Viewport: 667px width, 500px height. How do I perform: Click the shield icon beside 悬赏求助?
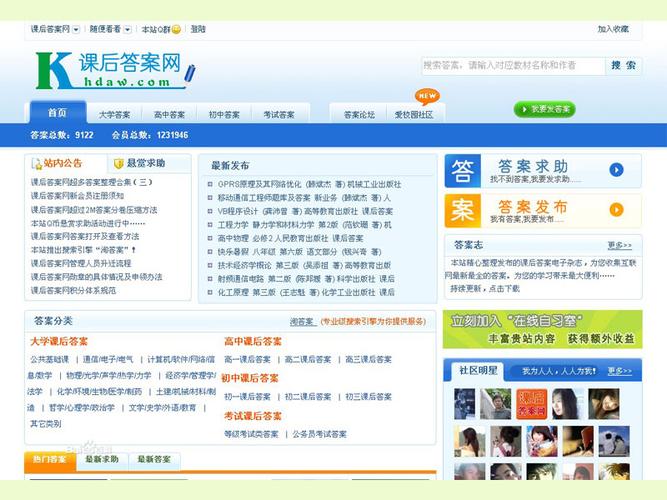pyautogui.click(x=117, y=163)
